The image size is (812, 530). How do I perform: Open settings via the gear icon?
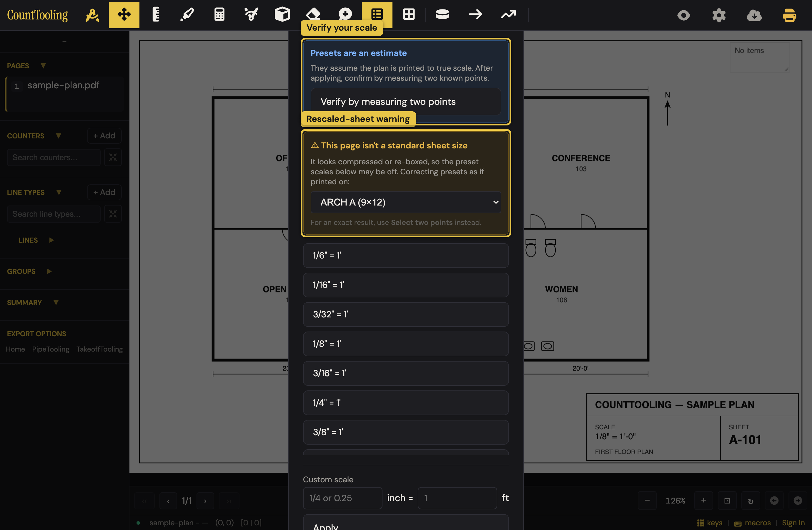pyautogui.click(x=719, y=15)
